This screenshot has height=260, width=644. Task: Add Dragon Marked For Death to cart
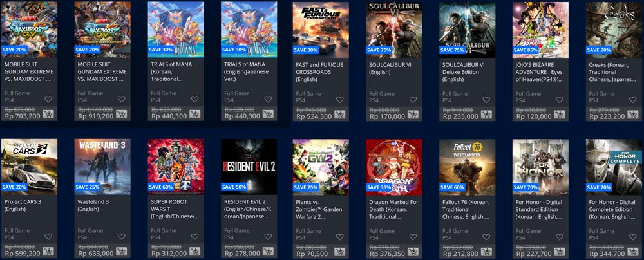413,252
